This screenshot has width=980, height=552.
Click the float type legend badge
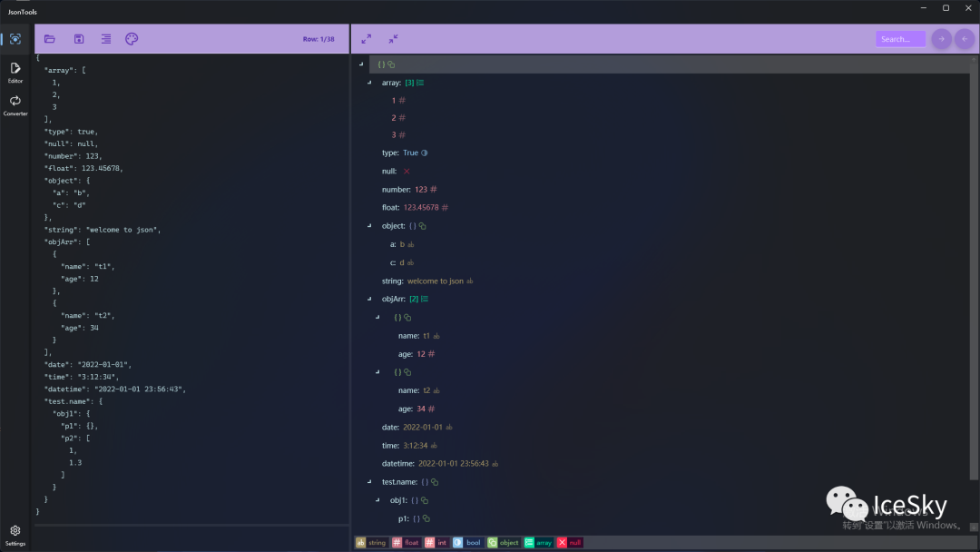(x=406, y=543)
